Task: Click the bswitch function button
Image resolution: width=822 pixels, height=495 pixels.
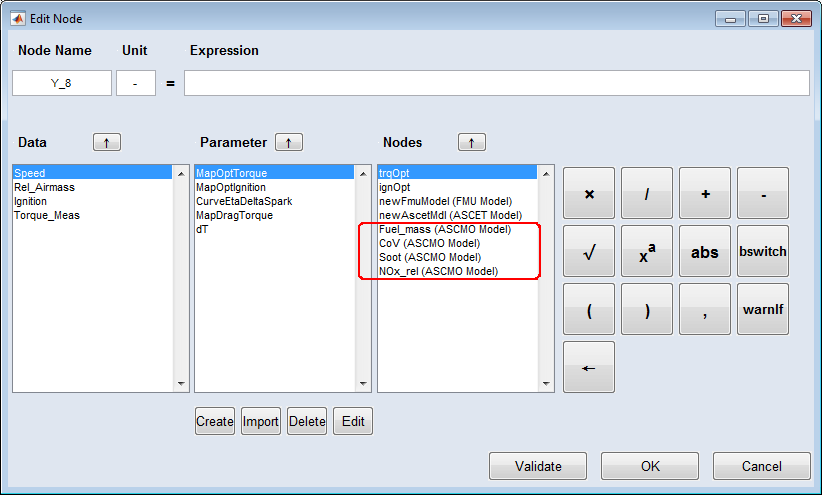Action: [x=763, y=252]
